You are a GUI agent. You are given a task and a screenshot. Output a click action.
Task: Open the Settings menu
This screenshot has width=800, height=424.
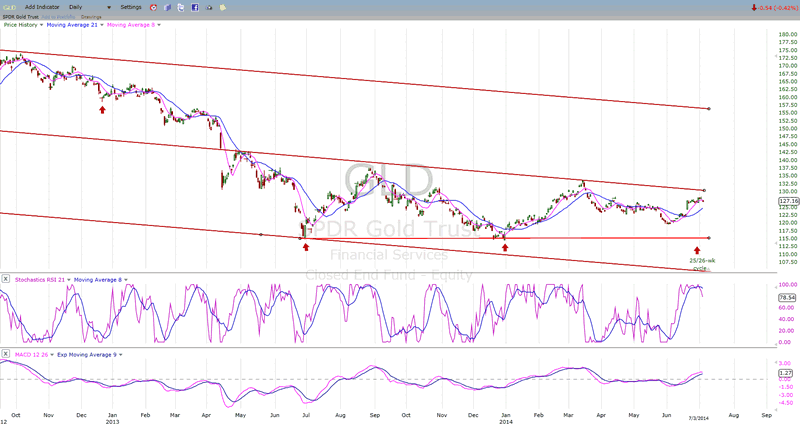point(133,7)
